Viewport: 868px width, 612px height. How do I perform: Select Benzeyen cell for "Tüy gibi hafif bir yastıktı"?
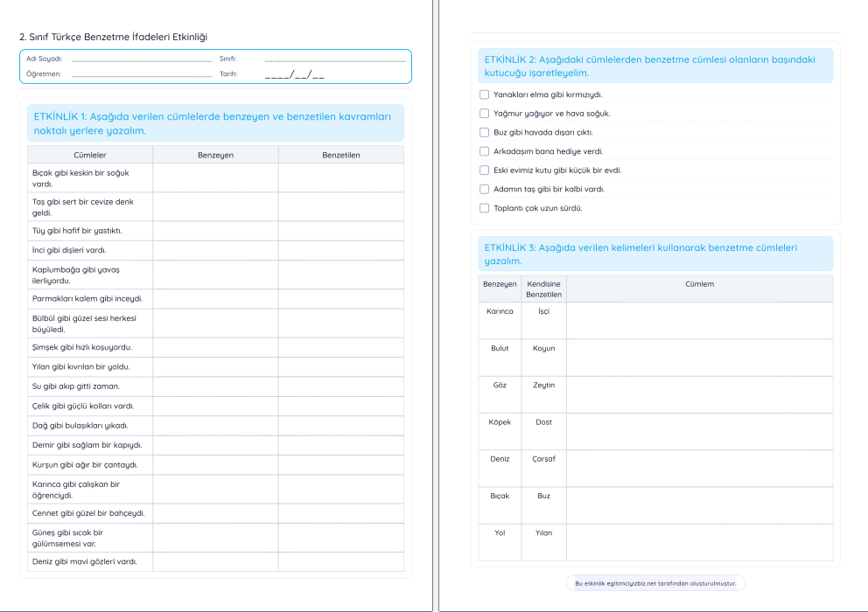click(215, 231)
